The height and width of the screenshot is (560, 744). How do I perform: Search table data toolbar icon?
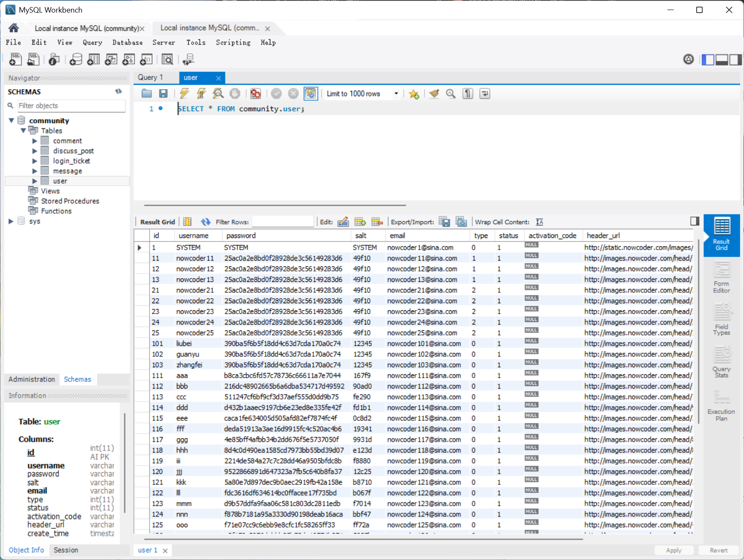(x=167, y=59)
